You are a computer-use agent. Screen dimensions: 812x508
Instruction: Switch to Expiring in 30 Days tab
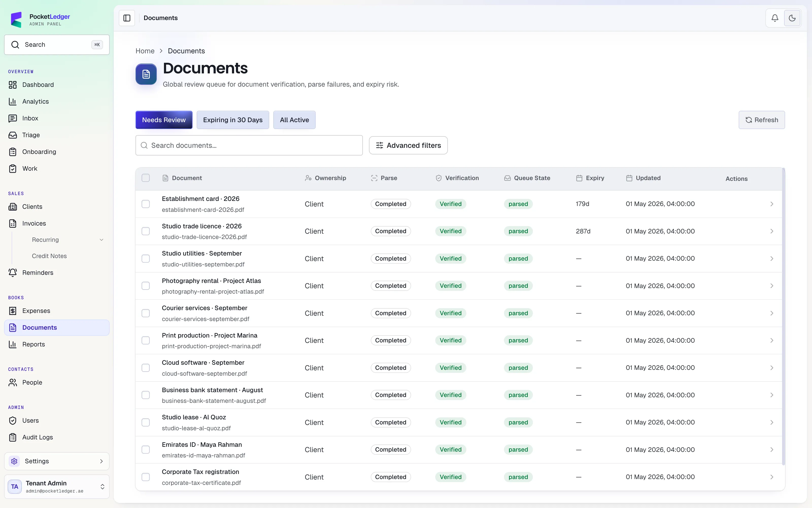tap(233, 120)
